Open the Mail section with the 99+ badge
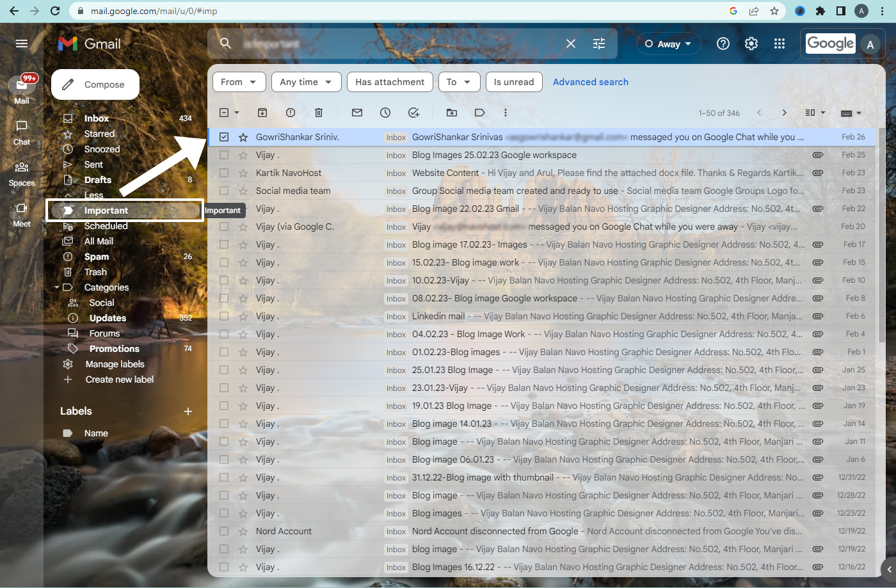This screenshot has height=588, width=896. [x=22, y=90]
